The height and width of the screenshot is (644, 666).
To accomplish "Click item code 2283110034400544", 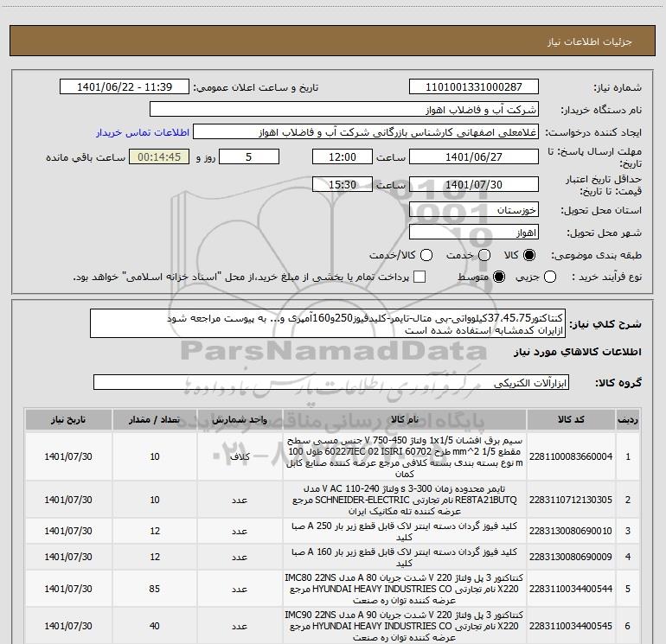I will pyautogui.click(x=571, y=589).
